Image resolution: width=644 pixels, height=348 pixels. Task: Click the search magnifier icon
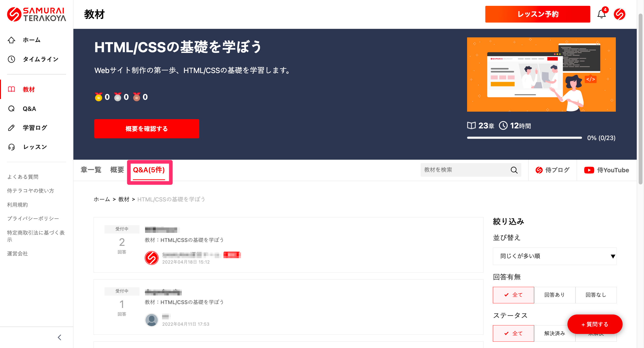pos(514,170)
